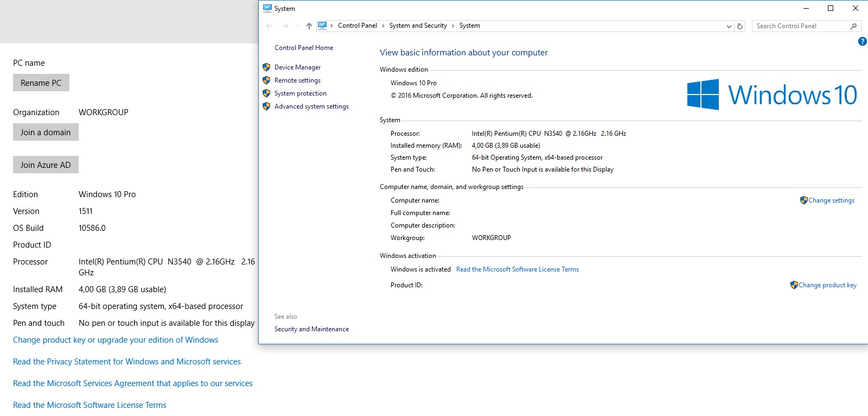868x416 pixels.
Task: Open the Help question mark icon
Action: click(x=862, y=41)
